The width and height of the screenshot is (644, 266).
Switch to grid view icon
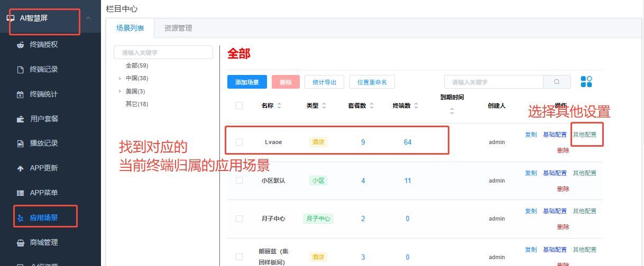pyautogui.click(x=586, y=81)
